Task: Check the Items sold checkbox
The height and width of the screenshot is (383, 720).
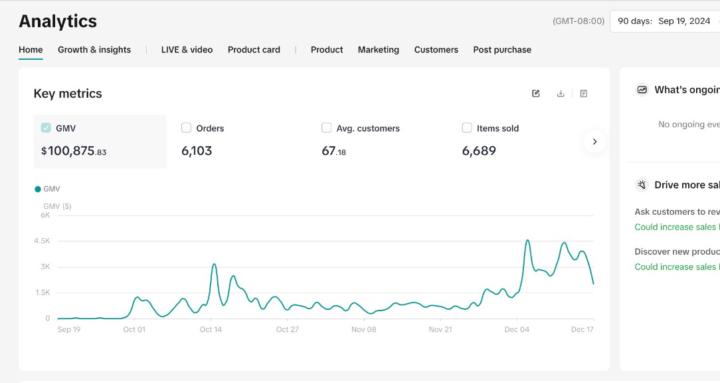Action: (467, 128)
